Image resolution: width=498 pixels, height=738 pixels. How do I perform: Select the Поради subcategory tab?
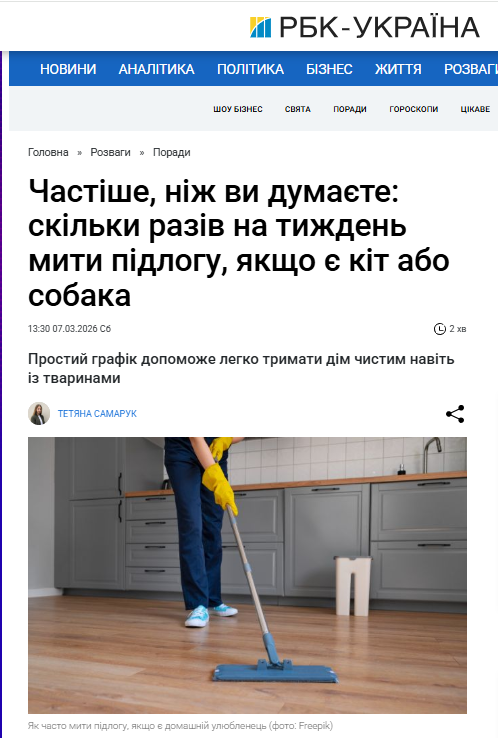click(x=350, y=109)
